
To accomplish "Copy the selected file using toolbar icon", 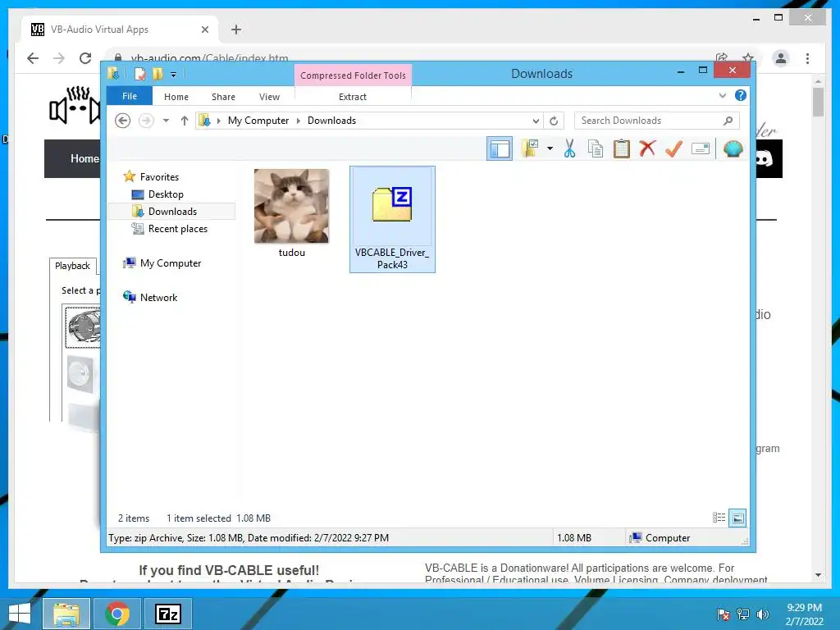I will click(x=596, y=148).
